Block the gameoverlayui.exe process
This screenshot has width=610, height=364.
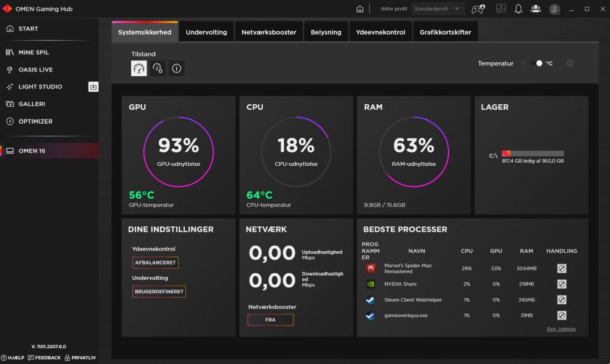(x=561, y=315)
